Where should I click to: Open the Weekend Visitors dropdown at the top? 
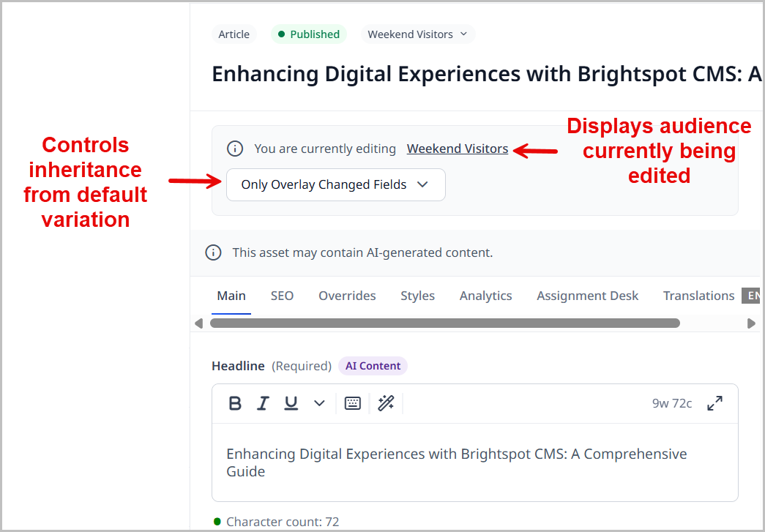click(x=417, y=34)
